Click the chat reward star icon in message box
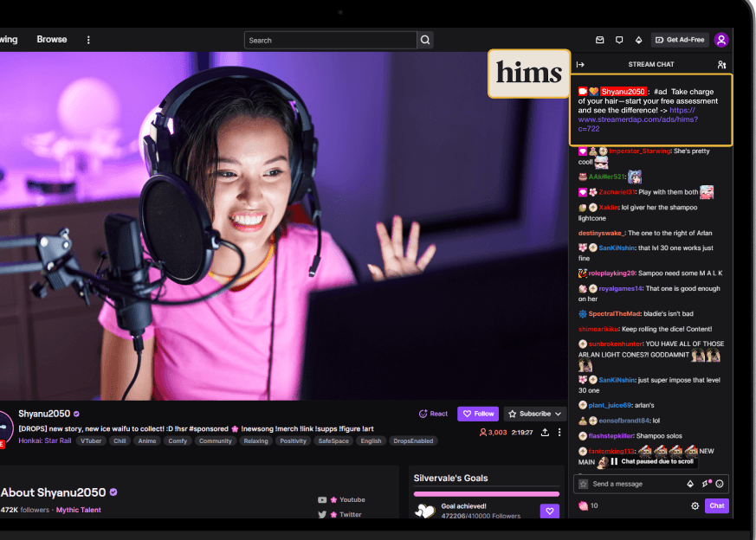 584,484
